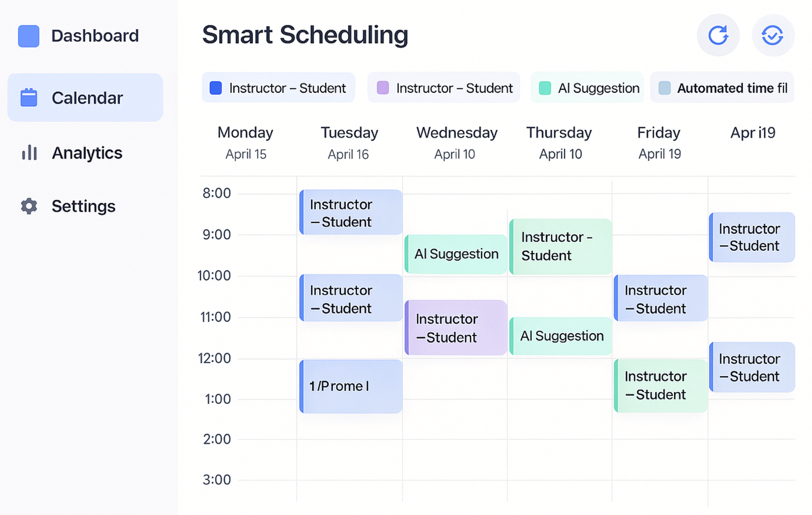
Task: Open Tuesday 8:00 Instructor–Student event
Action: (x=351, y=212)
